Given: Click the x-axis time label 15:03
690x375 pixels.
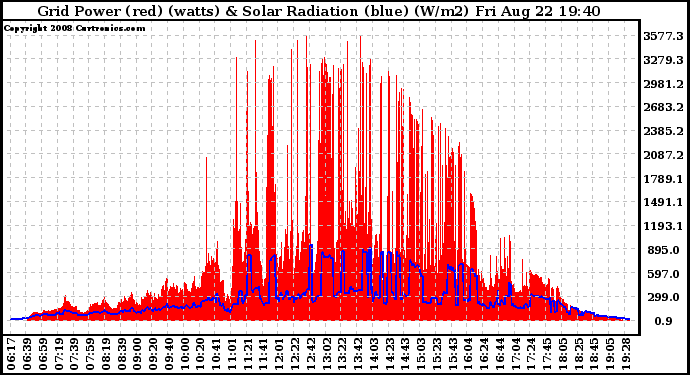Looking at the screenshot, I should 422,354.
